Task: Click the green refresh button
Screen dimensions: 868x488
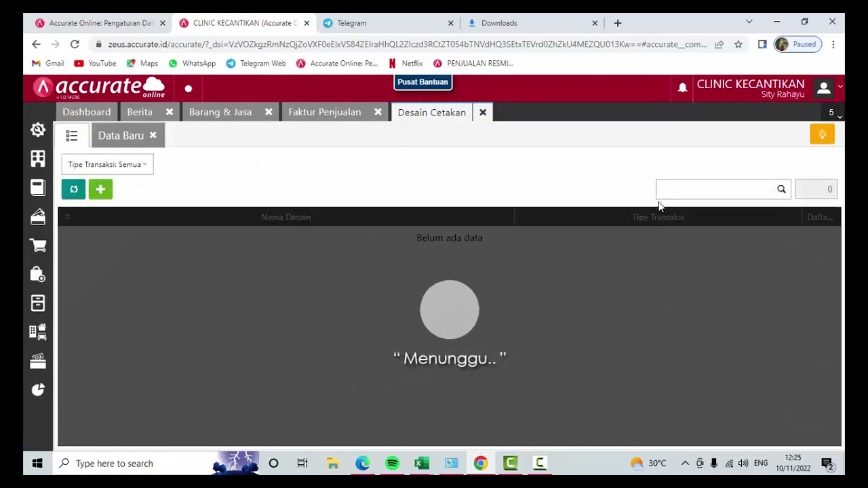Action: [73, 189]
